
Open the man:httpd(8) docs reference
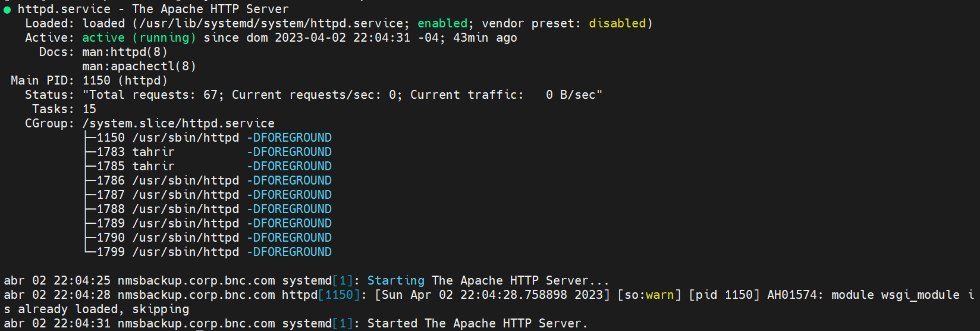pyautogui.click(x=125, y=52)
